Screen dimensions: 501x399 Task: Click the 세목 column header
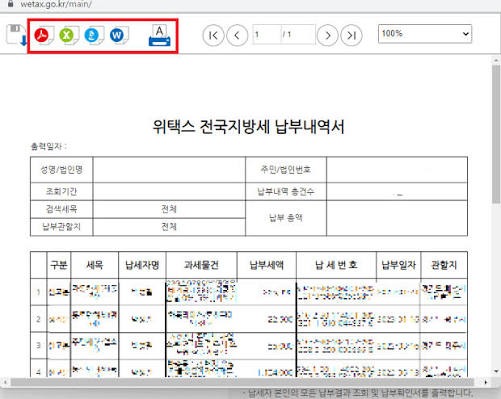[95, 265]
